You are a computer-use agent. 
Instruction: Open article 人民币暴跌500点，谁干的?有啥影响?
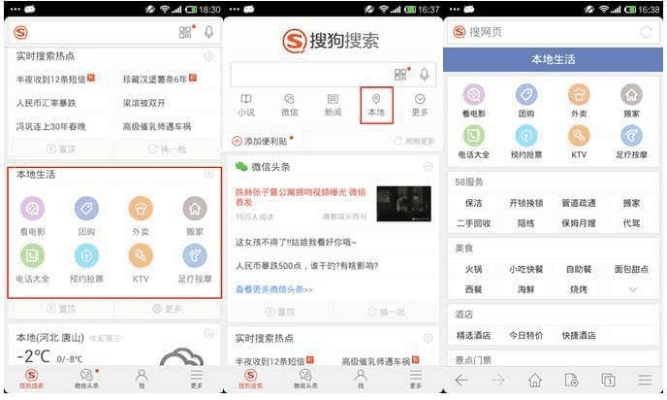(307, 266)
